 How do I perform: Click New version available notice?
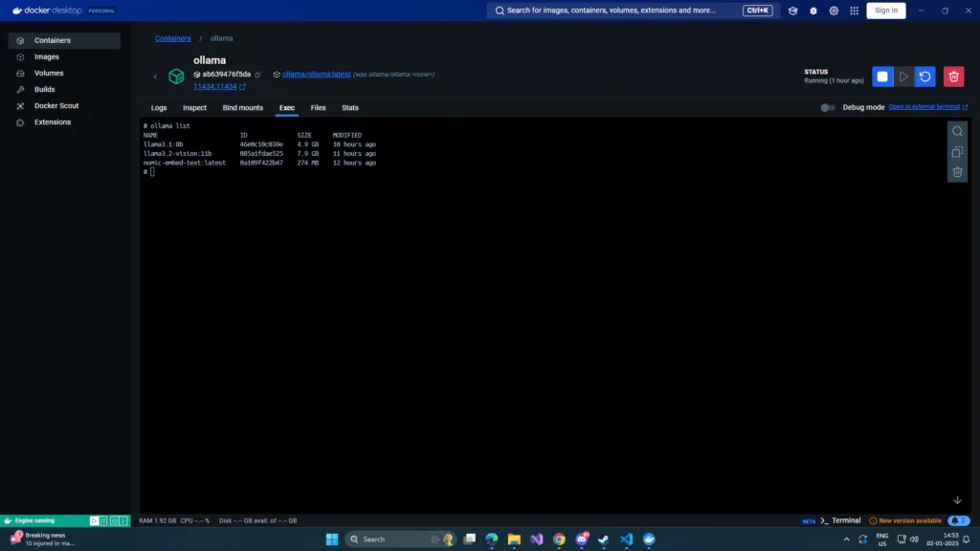click(905, 521)
